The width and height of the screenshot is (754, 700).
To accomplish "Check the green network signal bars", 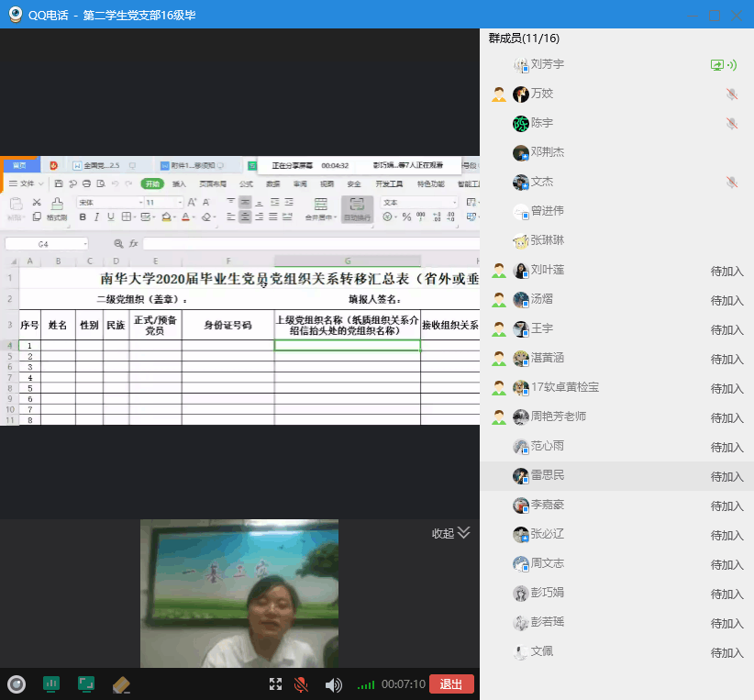I will [366, 685].
